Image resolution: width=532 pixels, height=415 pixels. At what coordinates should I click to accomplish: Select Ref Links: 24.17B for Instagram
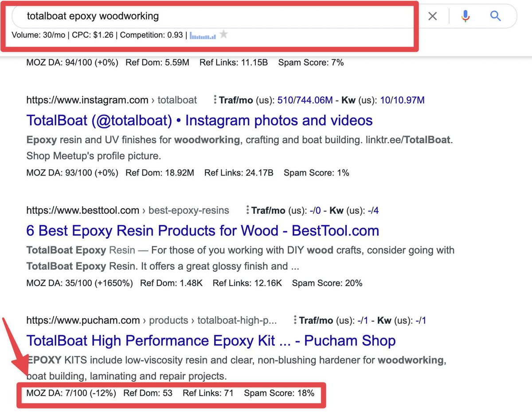[239, 172]
